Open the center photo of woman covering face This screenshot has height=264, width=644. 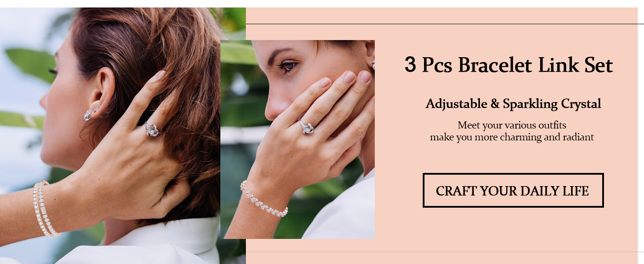297,139
